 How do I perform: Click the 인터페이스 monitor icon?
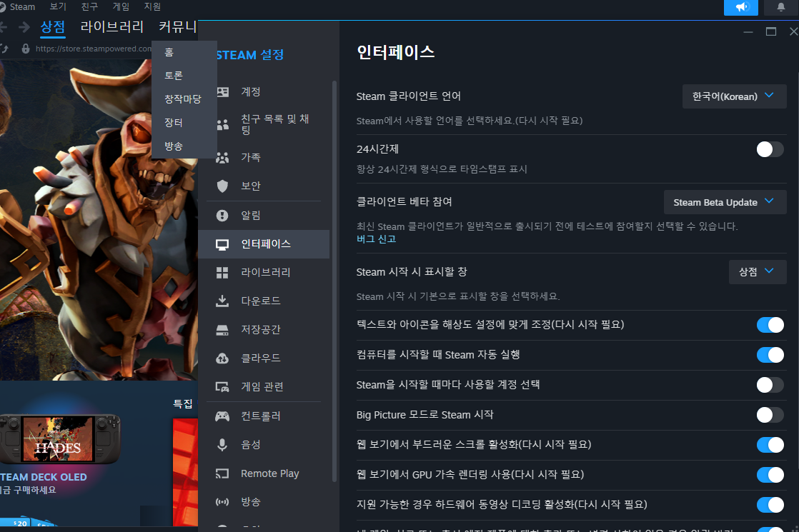point(223,244)
